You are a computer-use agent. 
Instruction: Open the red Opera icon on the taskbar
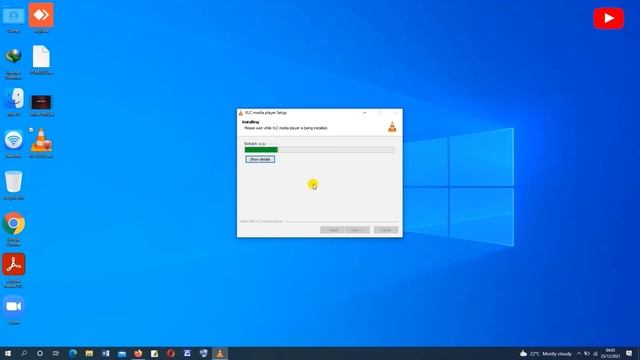tap(171, 353)
